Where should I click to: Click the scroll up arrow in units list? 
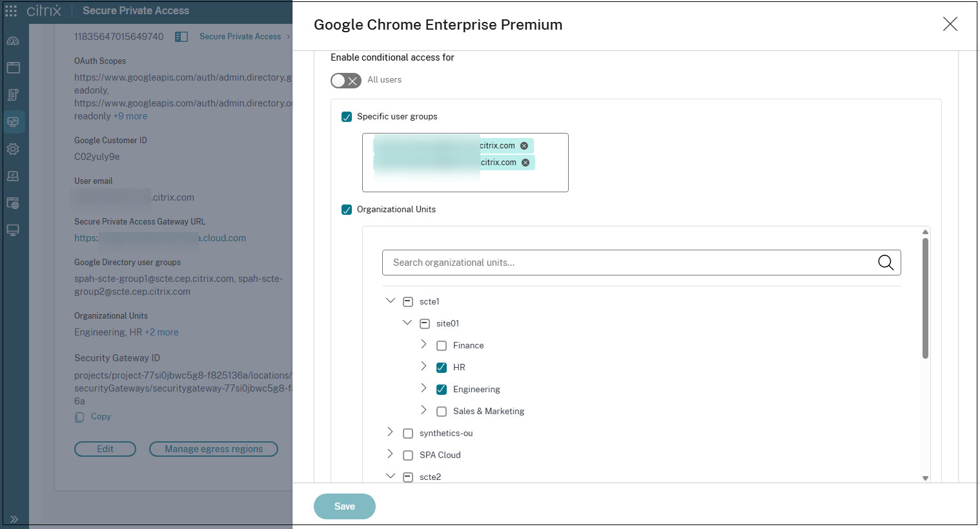925,232
